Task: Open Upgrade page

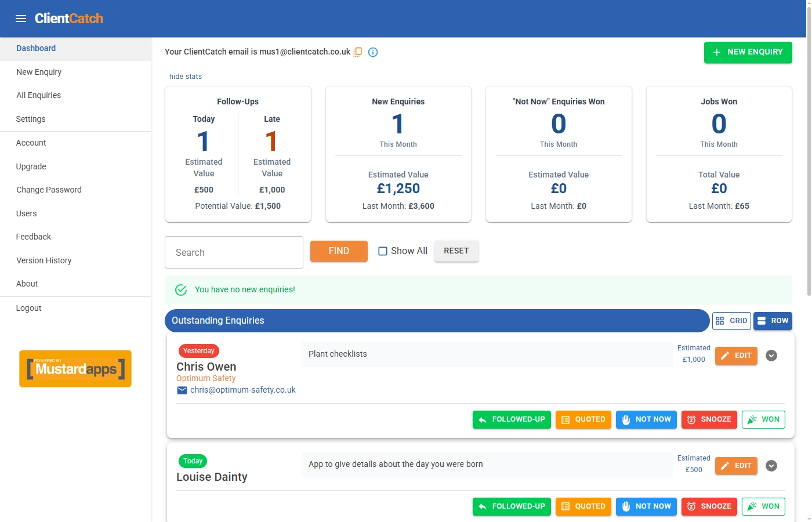Action: click(x=75, y=166)
